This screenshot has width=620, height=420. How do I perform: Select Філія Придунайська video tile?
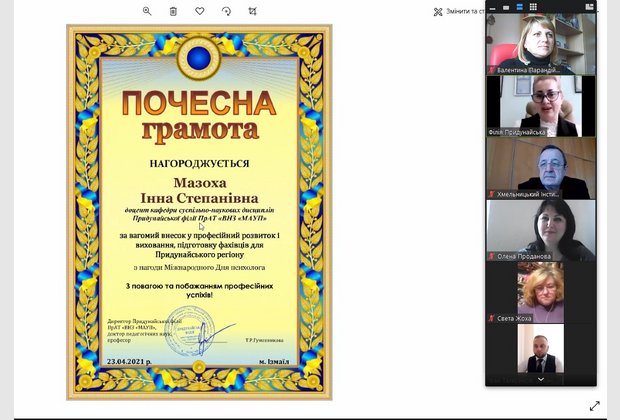[x=541, y=106]
